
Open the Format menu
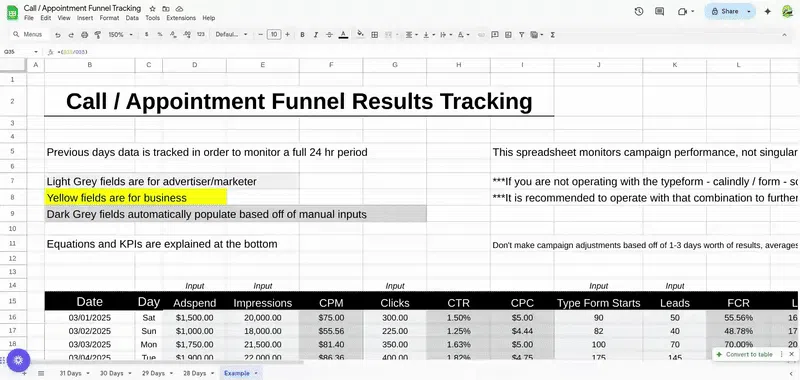click(x=109, y=18)
